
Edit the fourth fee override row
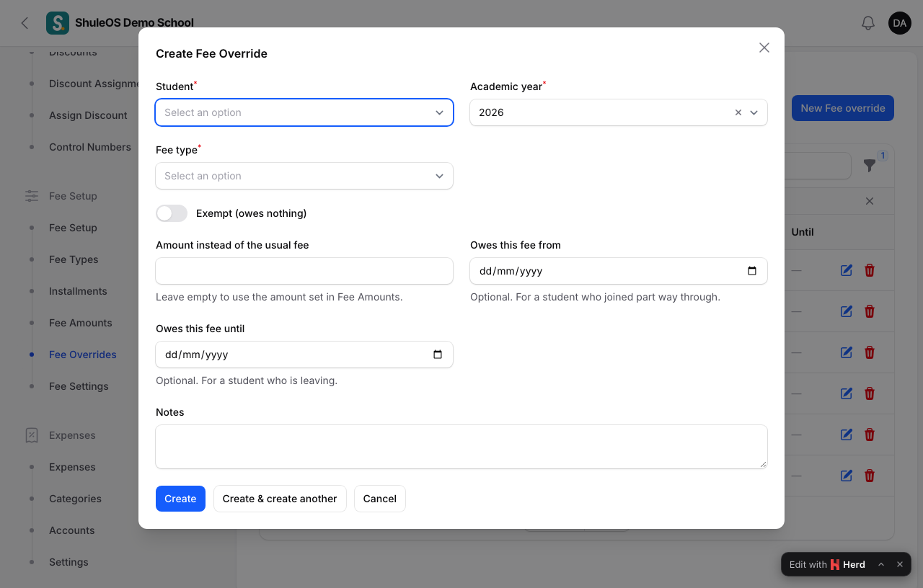[847, 393]
